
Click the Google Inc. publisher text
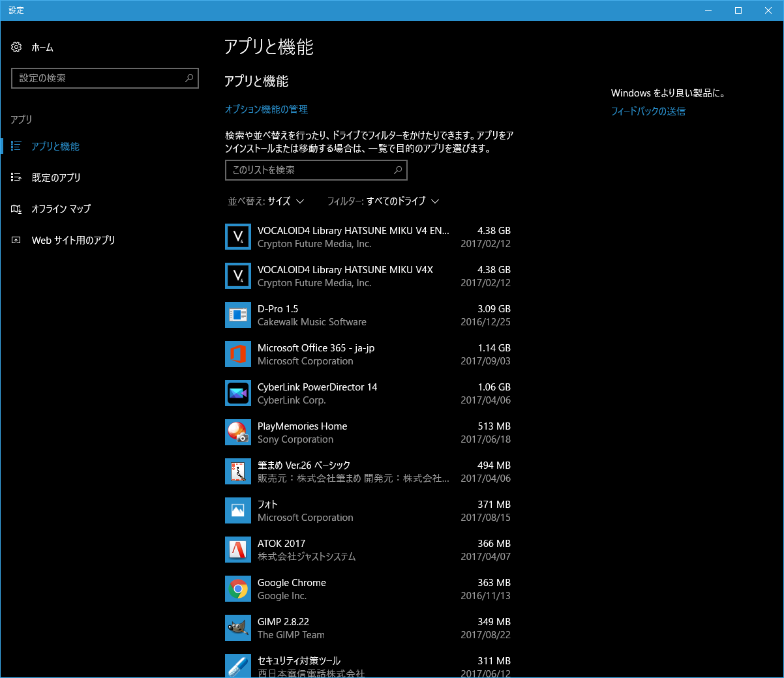pyautogui.click(x=282, y=596)
